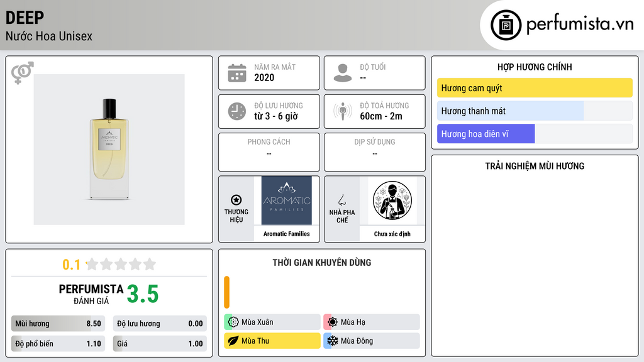Click the 0.1 user rating value
This screenshot has width=644, height=362.
[x=71, y=265]
